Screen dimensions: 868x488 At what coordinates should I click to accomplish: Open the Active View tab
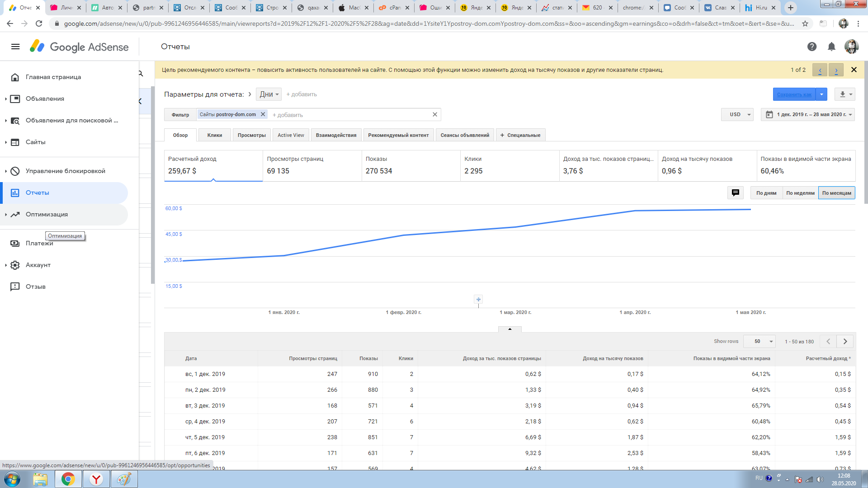coord(291,135)
